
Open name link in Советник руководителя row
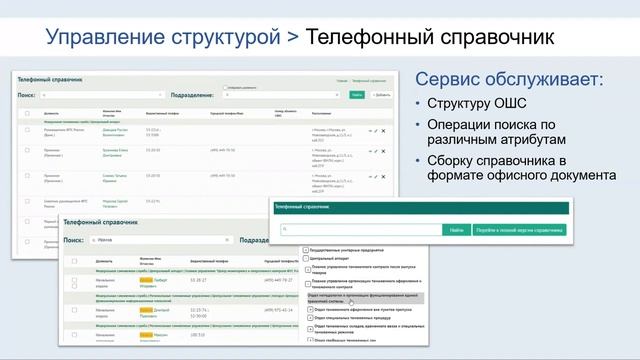(115, 204)
